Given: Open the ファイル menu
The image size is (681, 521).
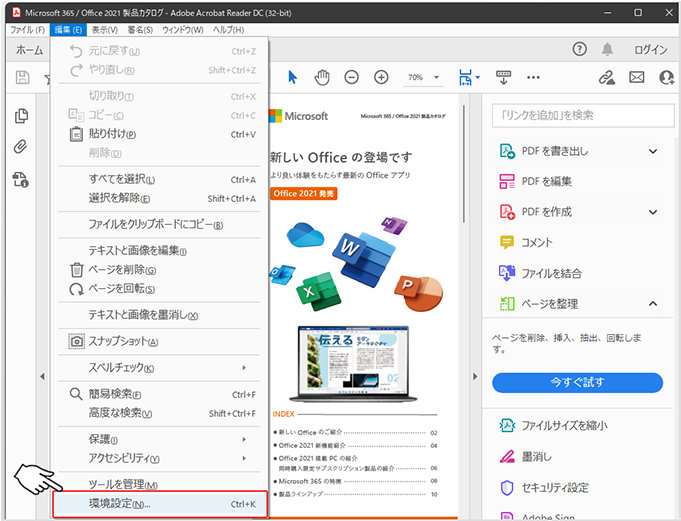Looking at the screenshot, I should click(x=27, y=30).
